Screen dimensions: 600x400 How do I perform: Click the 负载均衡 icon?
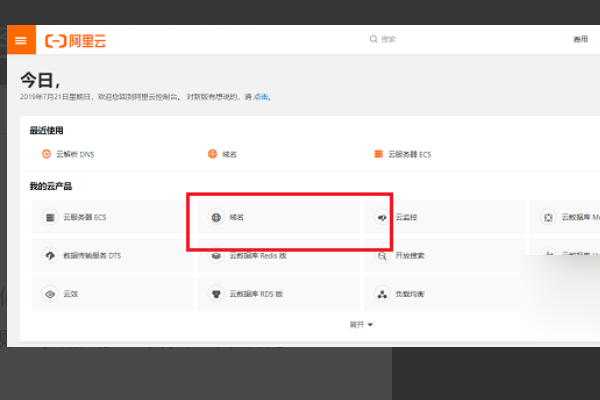[382, 294]
